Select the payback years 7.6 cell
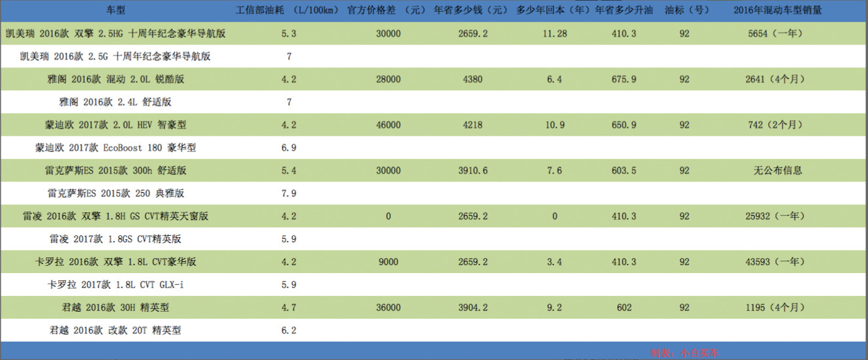The height and width of the screenshot is (360, 868). pos(554,171)
